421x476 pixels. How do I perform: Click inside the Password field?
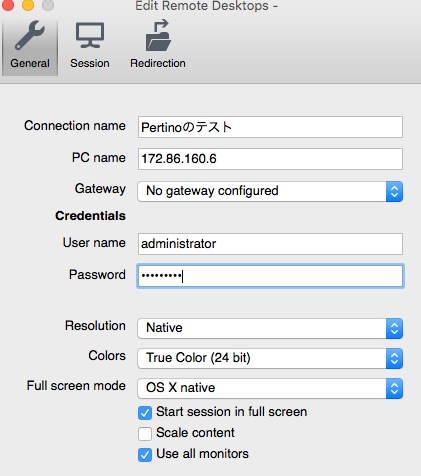[270, 276]
